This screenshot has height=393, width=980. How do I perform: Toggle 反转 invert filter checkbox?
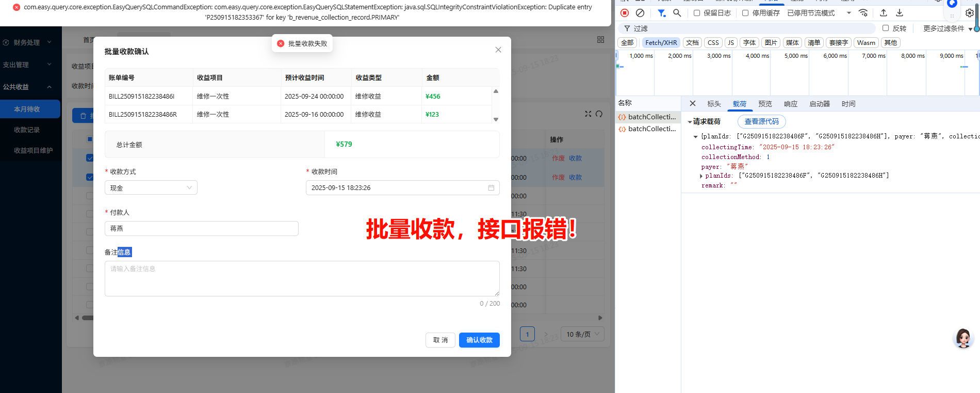886,28
